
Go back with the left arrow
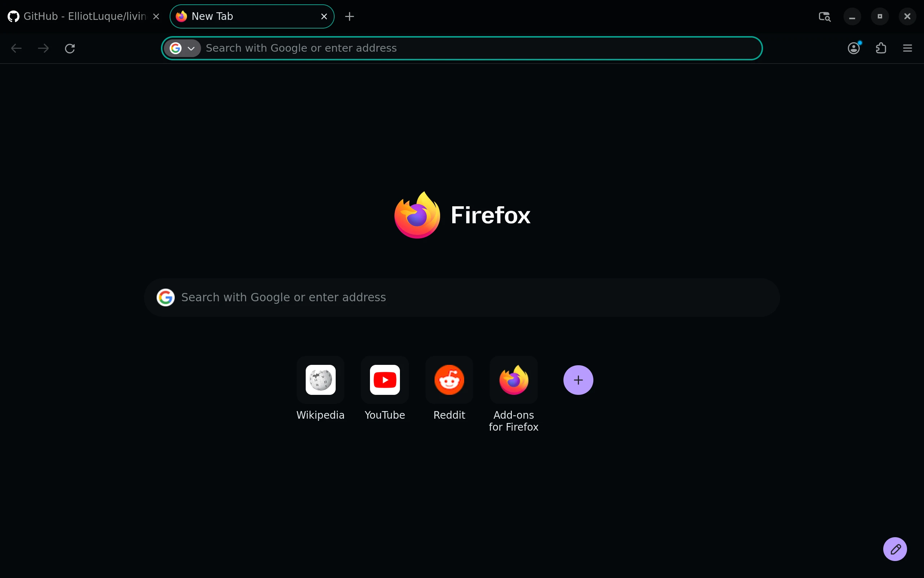tap(16, 48)
